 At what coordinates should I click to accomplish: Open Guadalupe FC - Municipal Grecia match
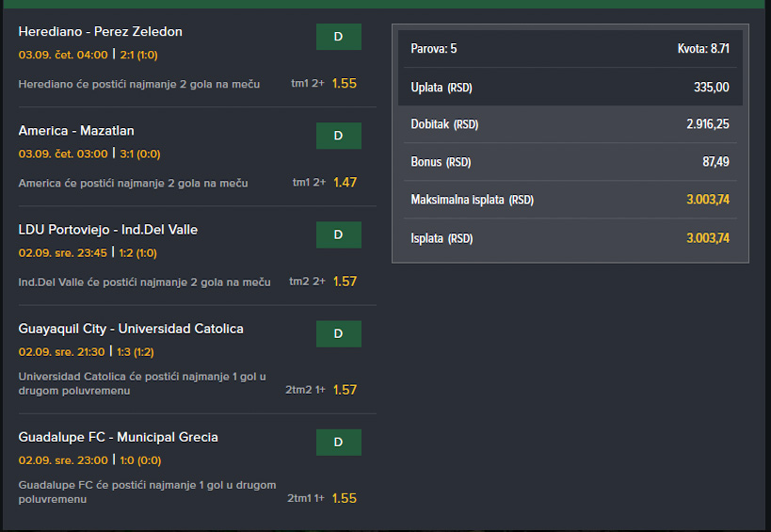pos(118,437)
